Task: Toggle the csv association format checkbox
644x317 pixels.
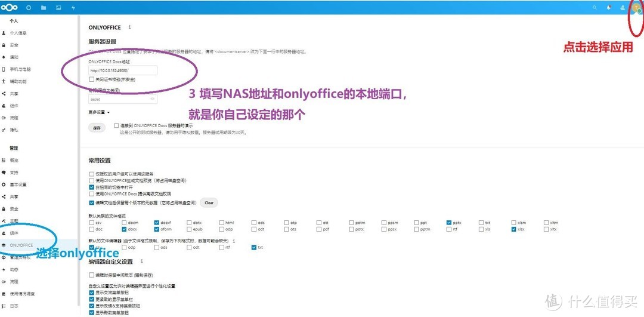Action: pyautogui.click(x=92, y=223)
